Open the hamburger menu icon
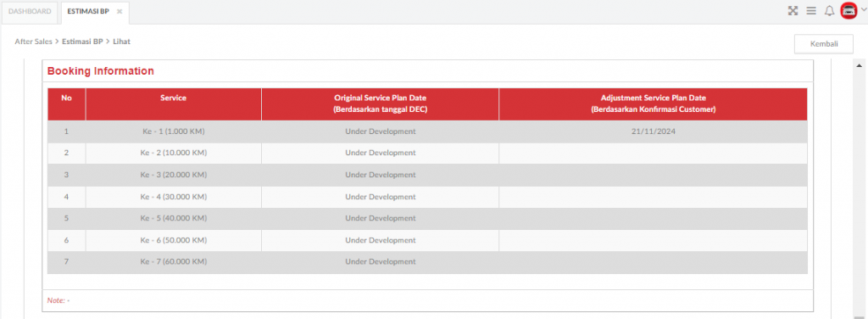Image resolution: width=868 pixels, height=319 pixels. tap(811, 10)
